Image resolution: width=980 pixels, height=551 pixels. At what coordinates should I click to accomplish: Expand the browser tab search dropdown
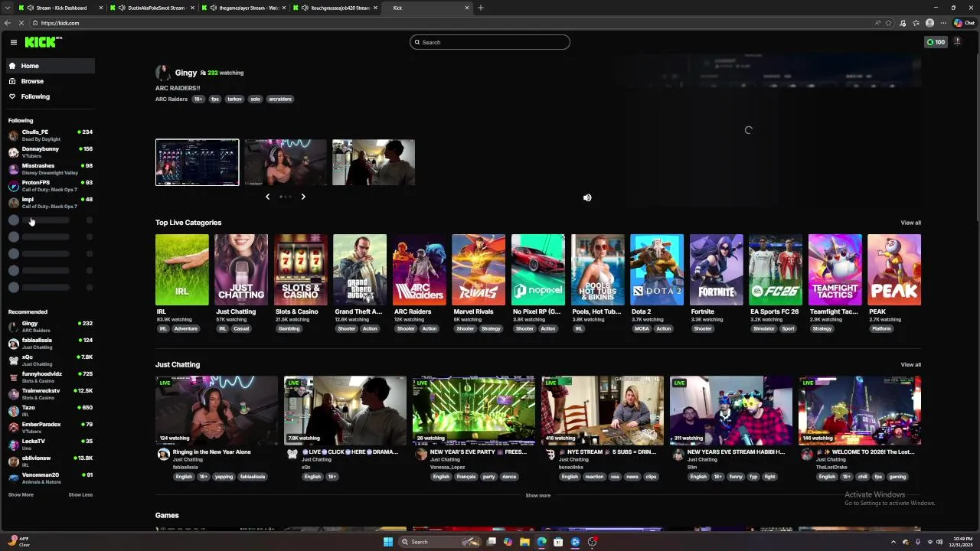pos(7,8)
